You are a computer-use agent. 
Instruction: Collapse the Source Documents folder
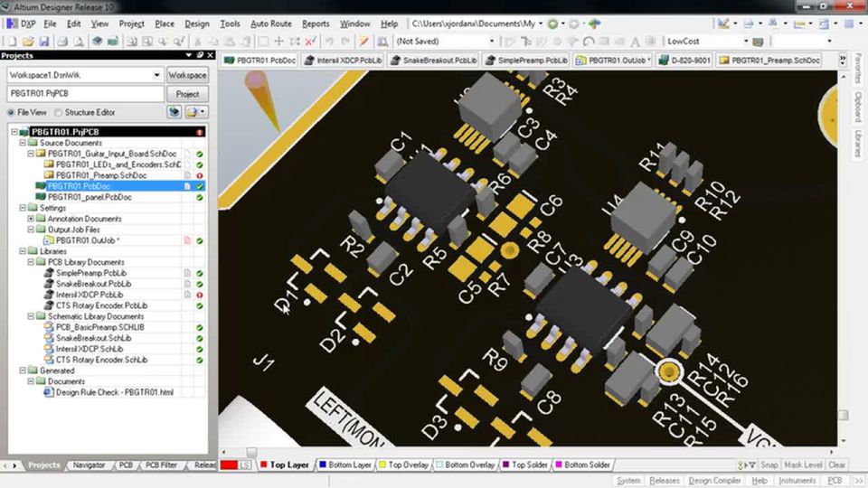[23, 143]
